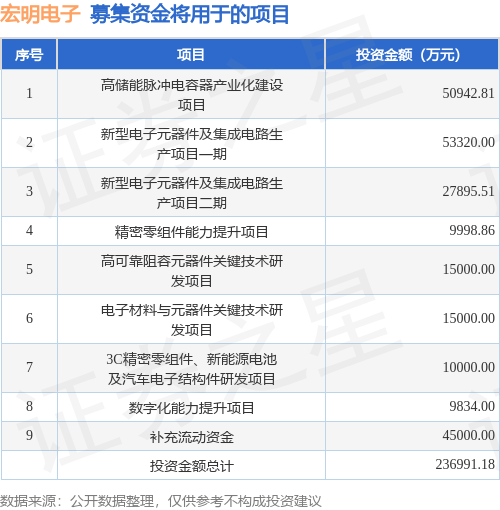Select the 电子材料与元器件关键技术研发项目 cell
500x510 pixels.
191,319
